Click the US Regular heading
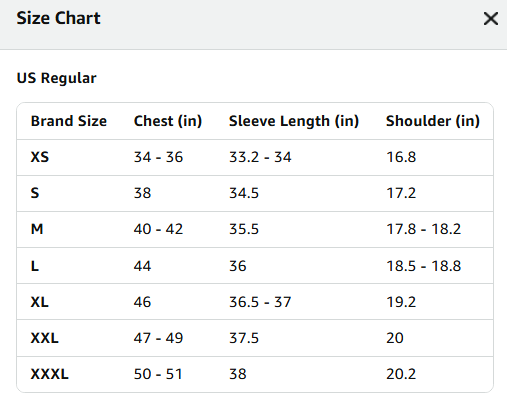The image size is (507, 407). [56, 79]
